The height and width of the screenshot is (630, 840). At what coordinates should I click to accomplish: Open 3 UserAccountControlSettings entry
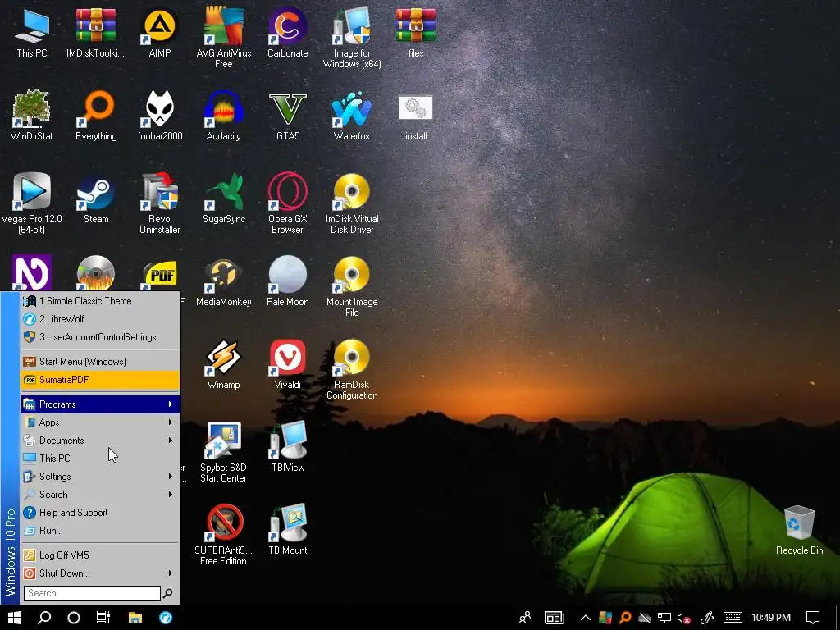(x=100, y=337)
